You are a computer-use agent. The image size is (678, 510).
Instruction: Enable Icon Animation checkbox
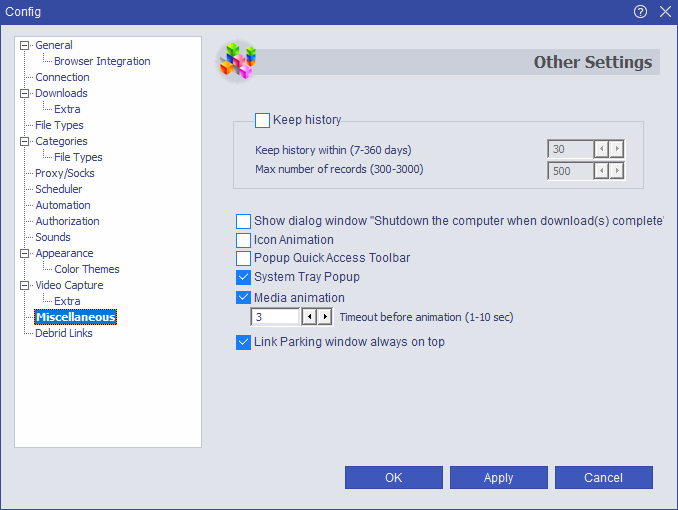(243, 240)
